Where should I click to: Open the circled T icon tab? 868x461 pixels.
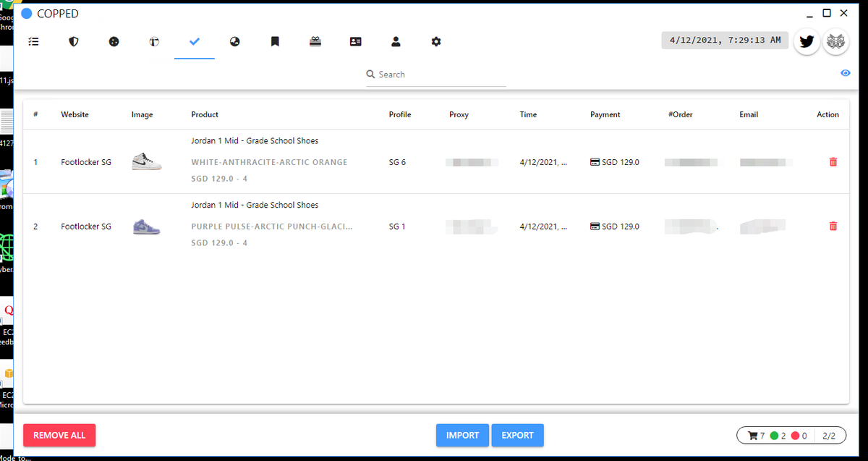pos(154,42)
